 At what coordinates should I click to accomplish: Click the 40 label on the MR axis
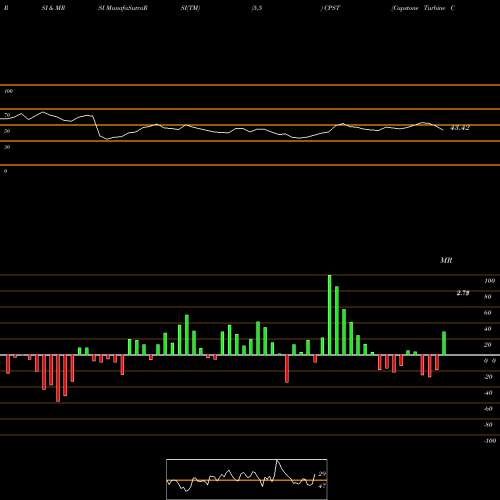tap(488, 329)
